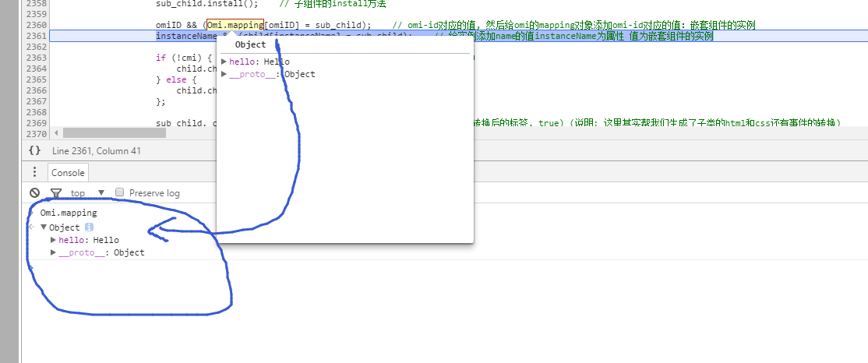
Task: Expand __proto__ in the Object hover popup
Action: pyautogui.click(x=224, y=74)
